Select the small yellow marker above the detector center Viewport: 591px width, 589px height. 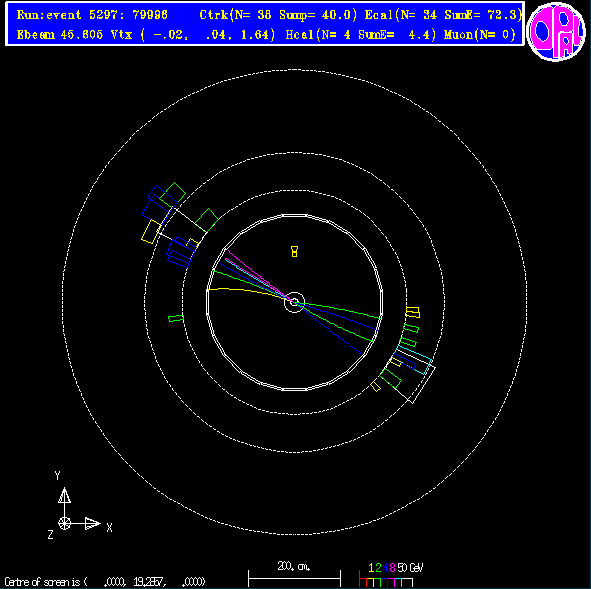click(x=294, y=251)
